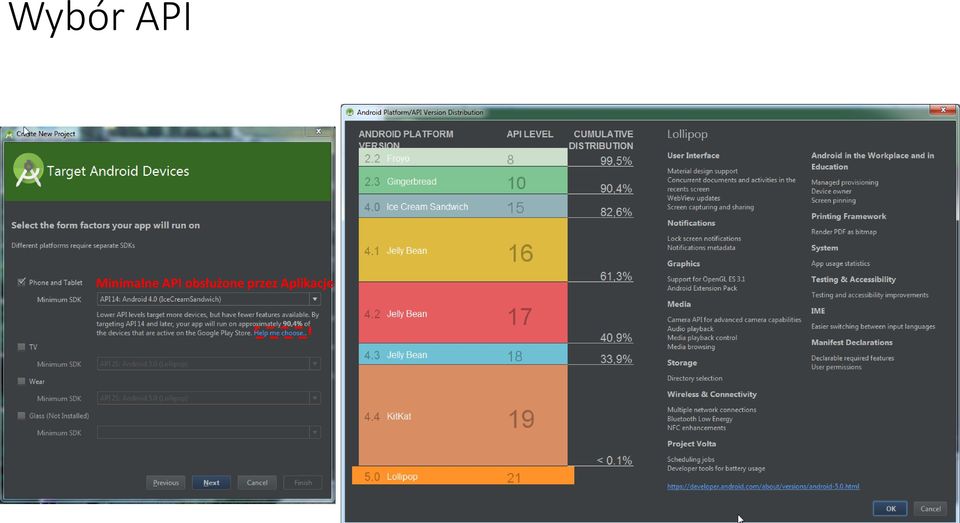Click the Android Studio logo in Target Android Devices header
The height and width of the screenshot is (523, 960).
pyautogui.click(x=28, y=170)
